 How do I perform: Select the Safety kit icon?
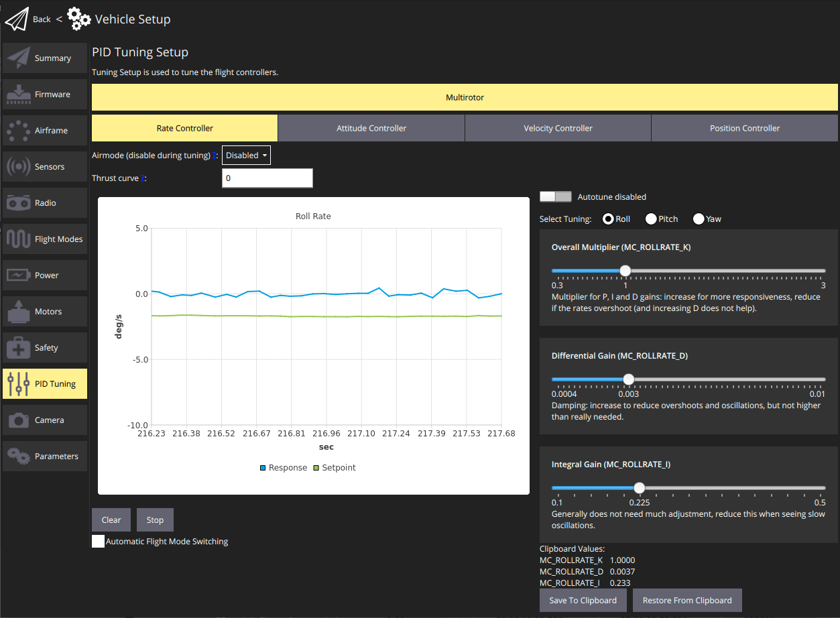pos(19,348)
